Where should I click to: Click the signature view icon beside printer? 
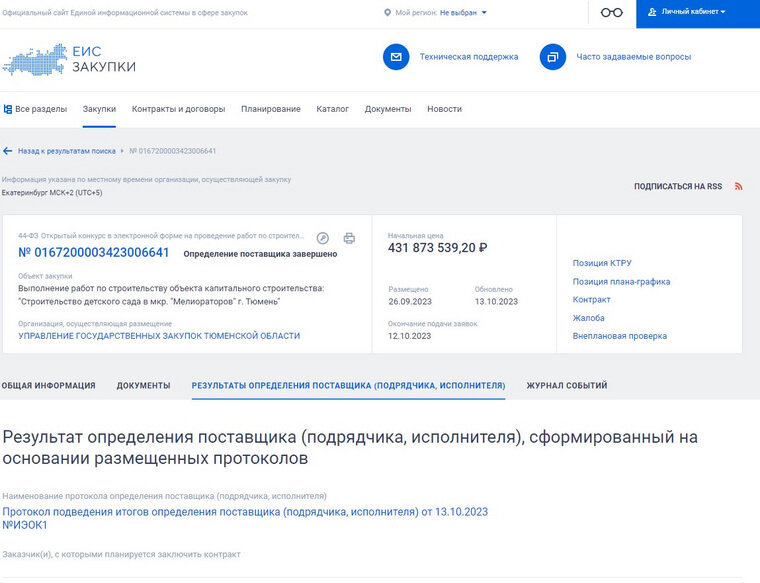[x=323, y=238]
